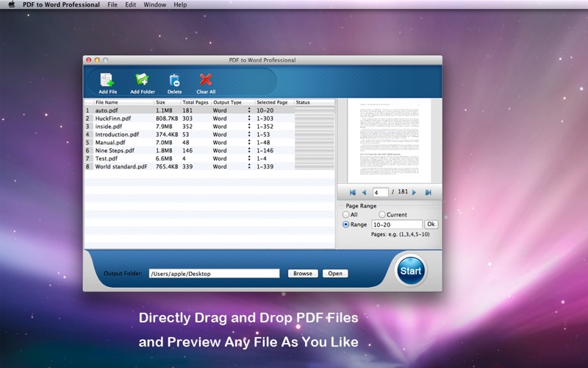The width and height of the screenshot is (588, 368).
Task: Open output type dropdown for Introduction.pdf
Action: [x=249, y=134]
